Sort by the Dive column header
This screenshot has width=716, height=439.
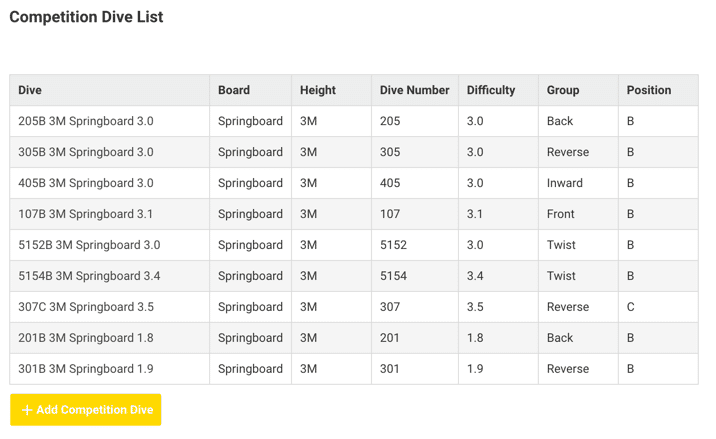[x=30, y=90]
